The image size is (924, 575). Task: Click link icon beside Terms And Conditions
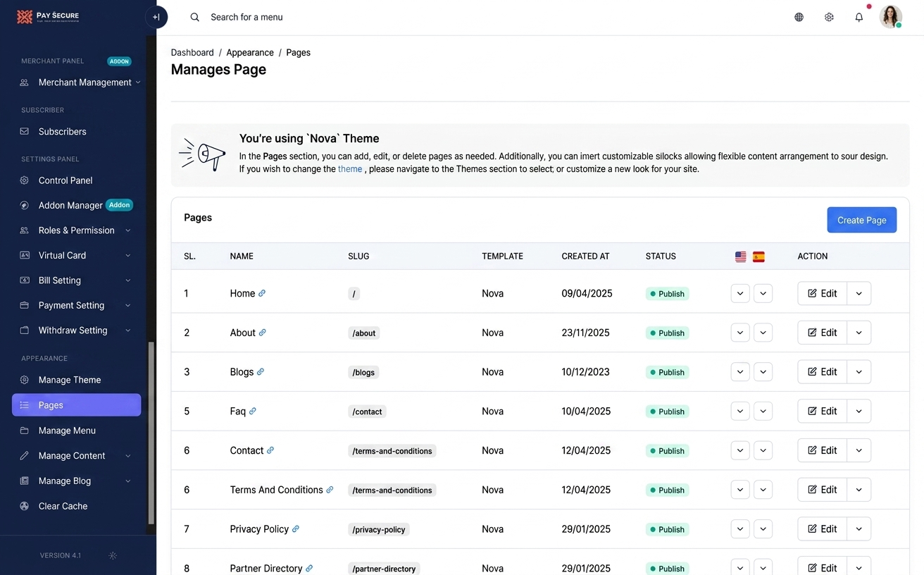point(330,490)
